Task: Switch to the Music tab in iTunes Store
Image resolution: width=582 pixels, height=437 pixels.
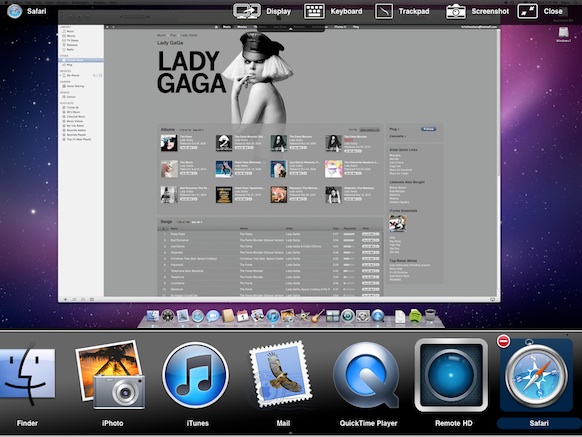Action: [227, 27]
